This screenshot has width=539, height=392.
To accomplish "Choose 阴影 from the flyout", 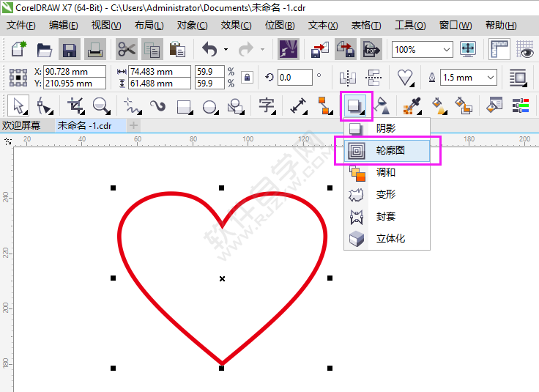I will pyautogui.click(x=387, y=128).
